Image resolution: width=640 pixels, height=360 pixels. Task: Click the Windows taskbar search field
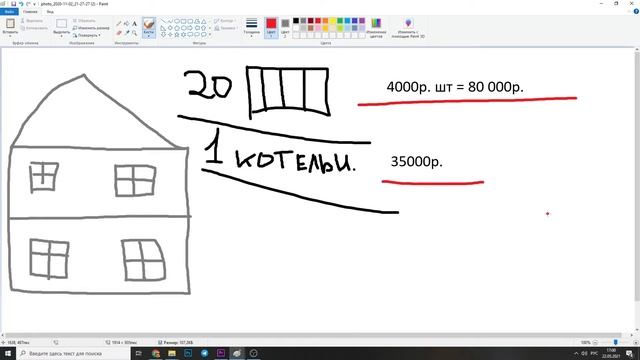[73, 353]
